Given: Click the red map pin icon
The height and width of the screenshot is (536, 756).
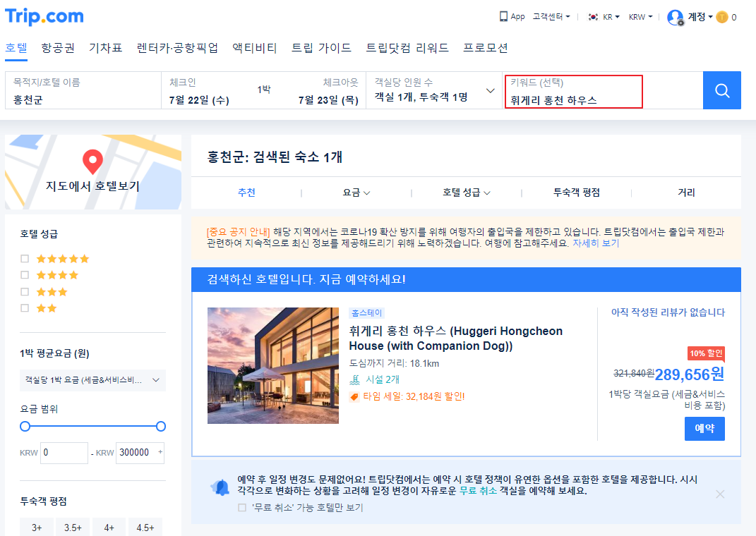Looking at the screenshot, I should pyautogui.click(x=92, y=162).
